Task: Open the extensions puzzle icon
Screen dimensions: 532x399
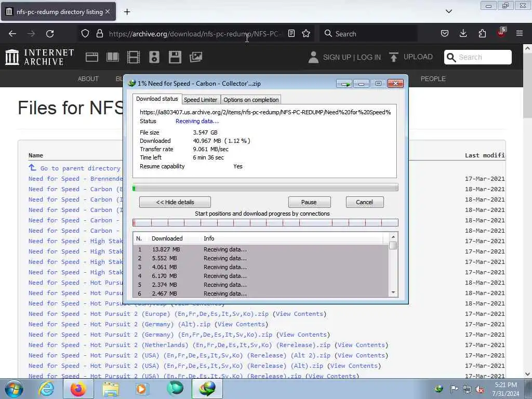Action: coord(482,34)
